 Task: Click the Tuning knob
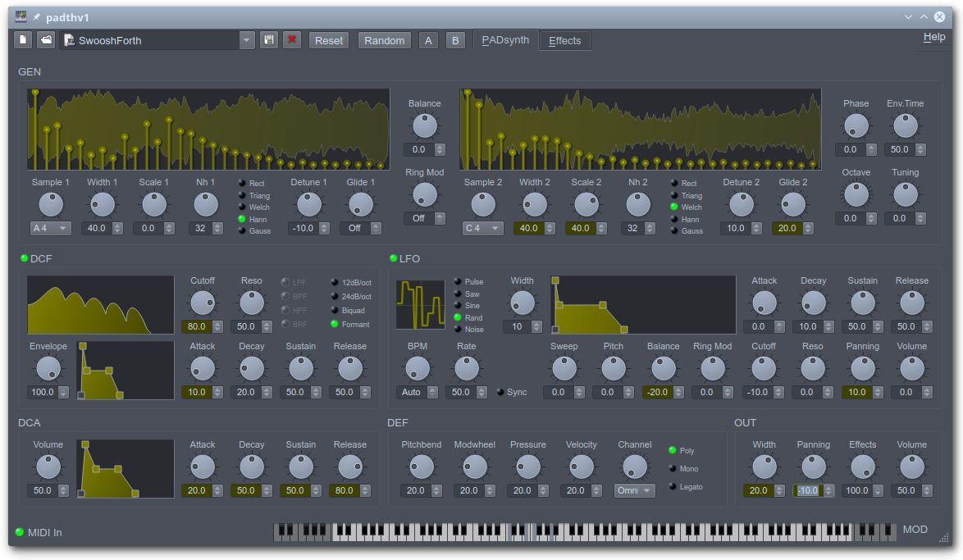point(905,194)
